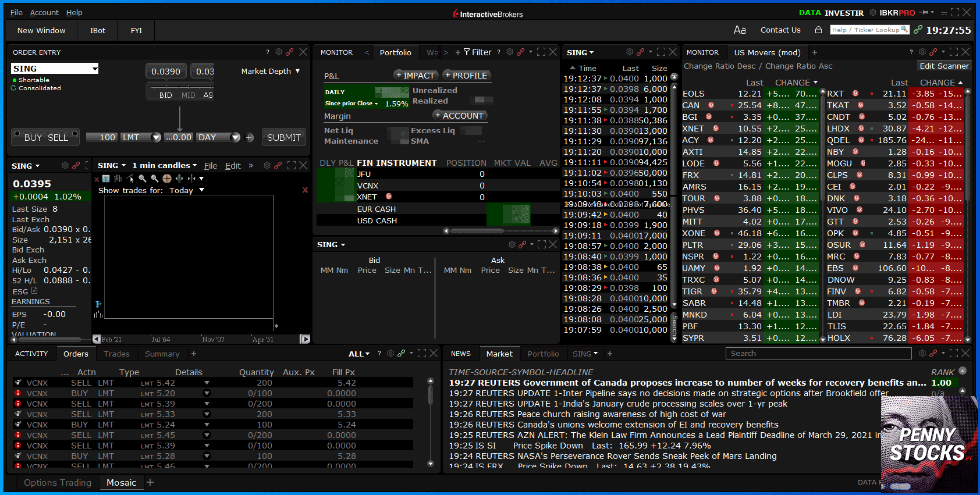Click the Order Entry red link icon
980x495 pixels.
click(x=289, y=52)
